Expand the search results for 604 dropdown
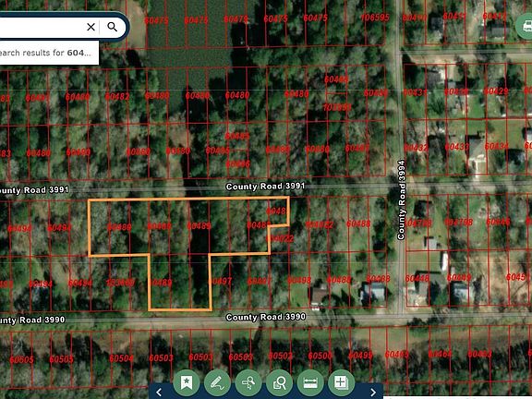 point(49,53)
